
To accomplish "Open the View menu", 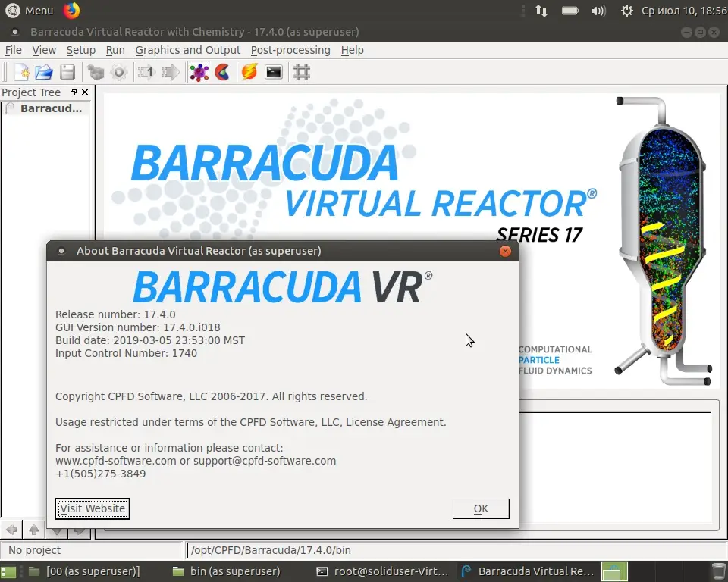I will point(44,50).
